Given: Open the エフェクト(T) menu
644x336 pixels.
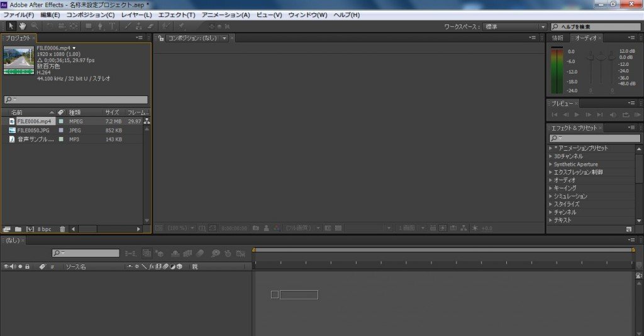Looking at the screenshot, I should tap(177, 15).
